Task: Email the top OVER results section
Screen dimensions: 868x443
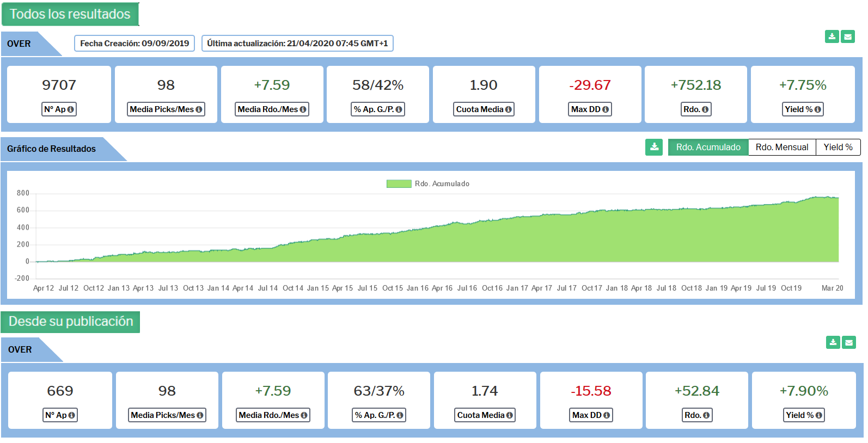Action: point(848,36)
